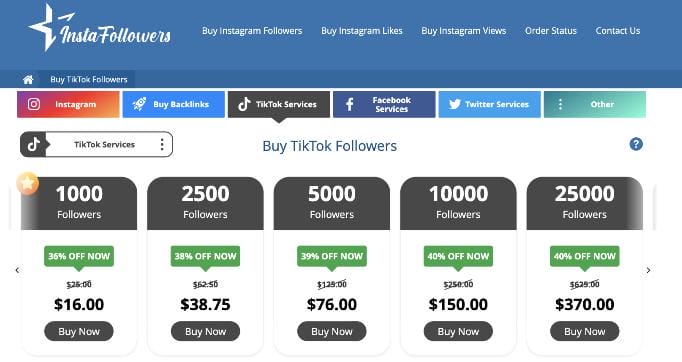Click the TikTok icon in services selector
The image size is (682, 362).
(x=34, y=144)
